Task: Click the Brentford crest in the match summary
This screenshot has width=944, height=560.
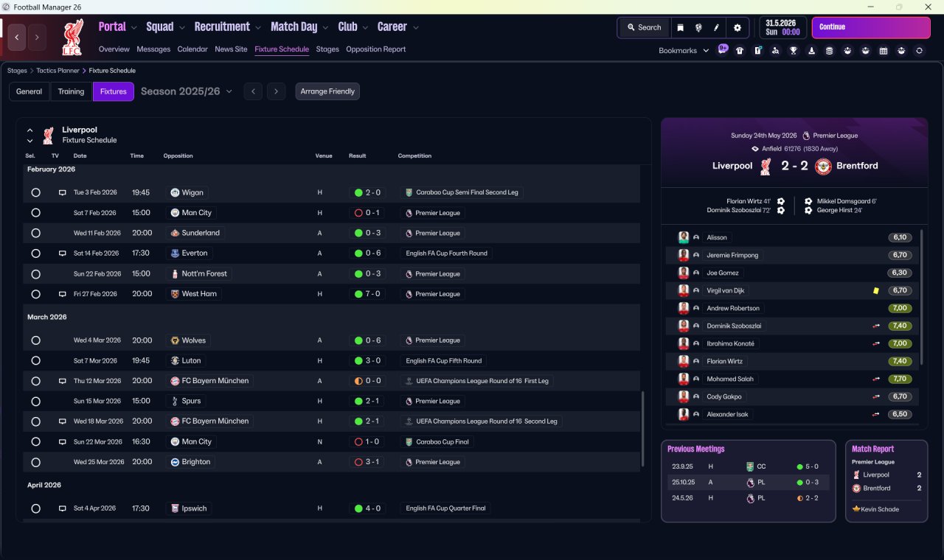Action: (x=823, y=166)
